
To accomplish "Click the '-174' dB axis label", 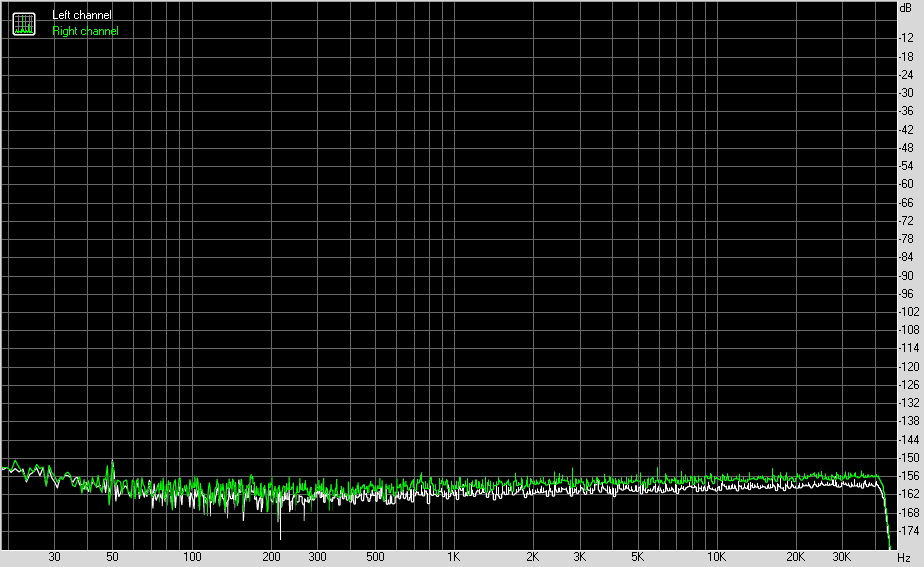I will point(909,530).
